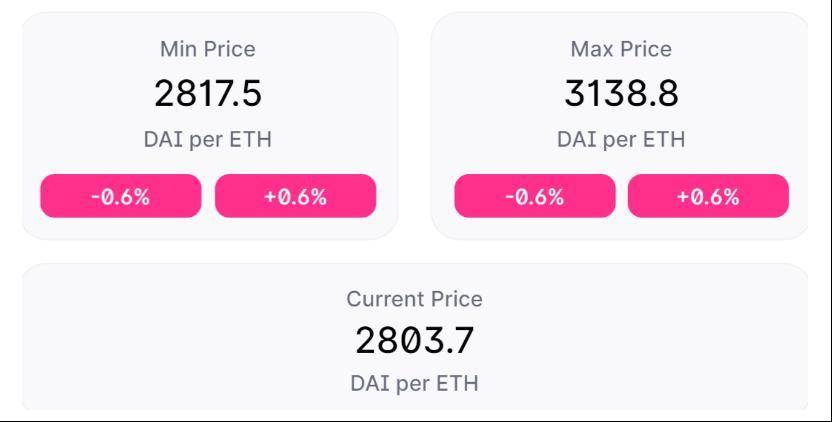
Task: Click DAI per ETH under Min Price
Action: (x=207, y=140)
